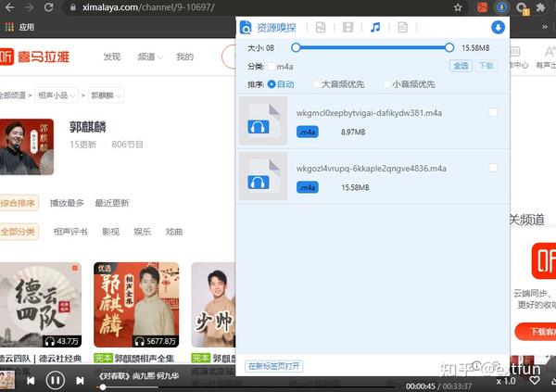Sort by 综合排序
This screenshot has width=556, height=392.
coord(18,203)
